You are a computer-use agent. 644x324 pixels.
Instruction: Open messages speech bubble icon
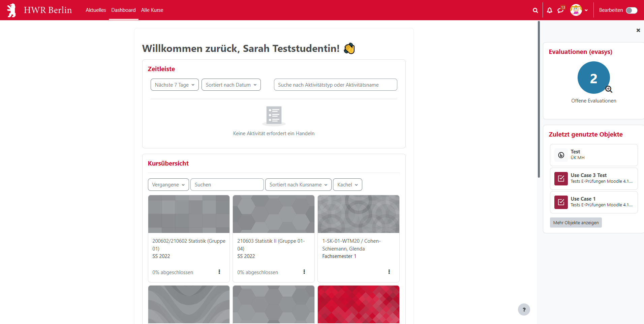click(x=560, y=10)
